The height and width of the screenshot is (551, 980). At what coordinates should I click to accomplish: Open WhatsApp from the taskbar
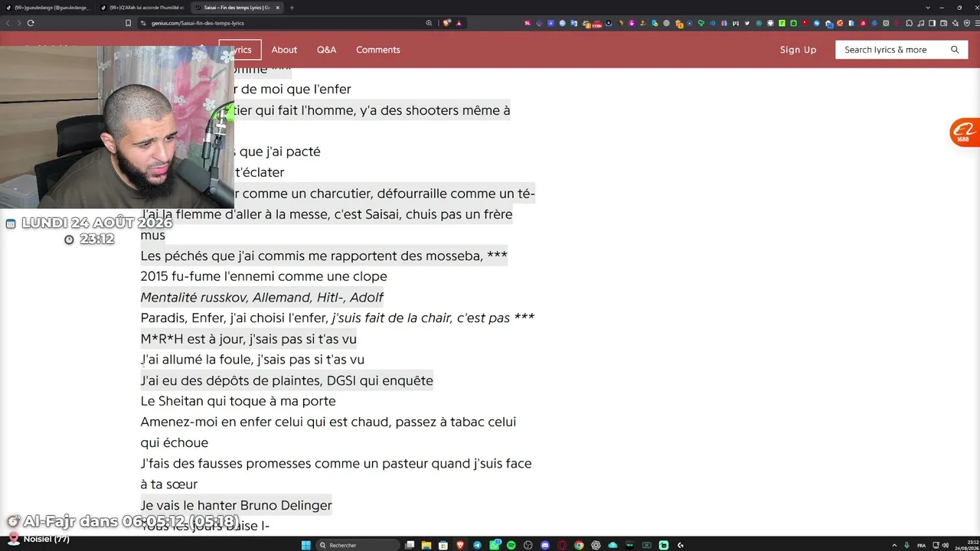[495, 545]
